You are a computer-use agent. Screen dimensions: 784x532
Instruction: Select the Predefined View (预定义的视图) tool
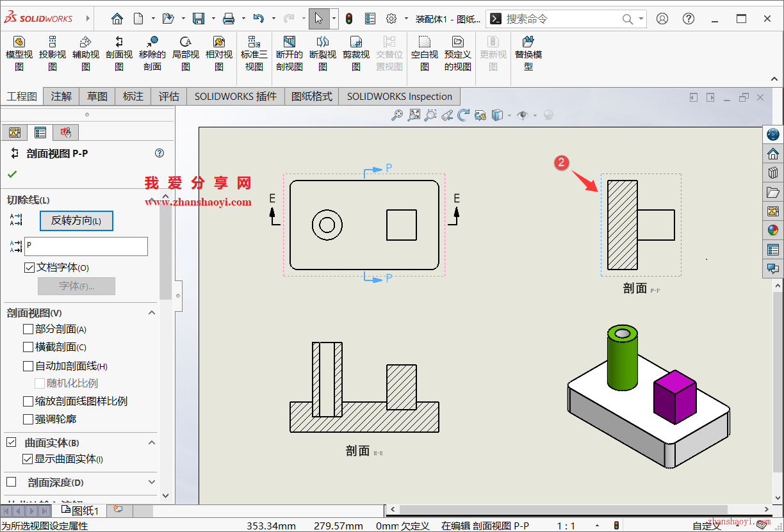458,54
